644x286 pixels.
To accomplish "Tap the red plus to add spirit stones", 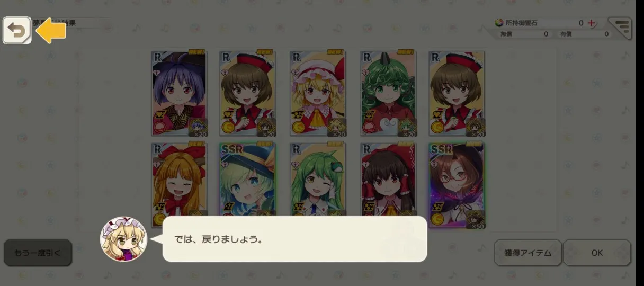I will (592, 23).
